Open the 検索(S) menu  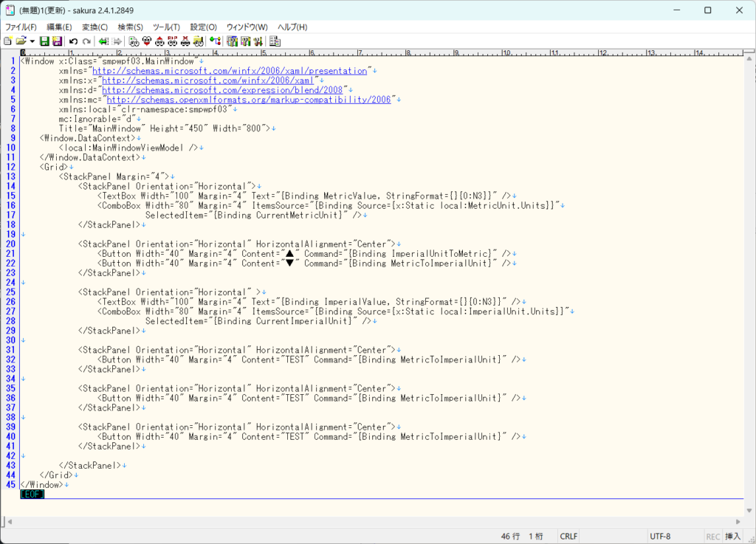pyautogui.click(x=130, y=27)
